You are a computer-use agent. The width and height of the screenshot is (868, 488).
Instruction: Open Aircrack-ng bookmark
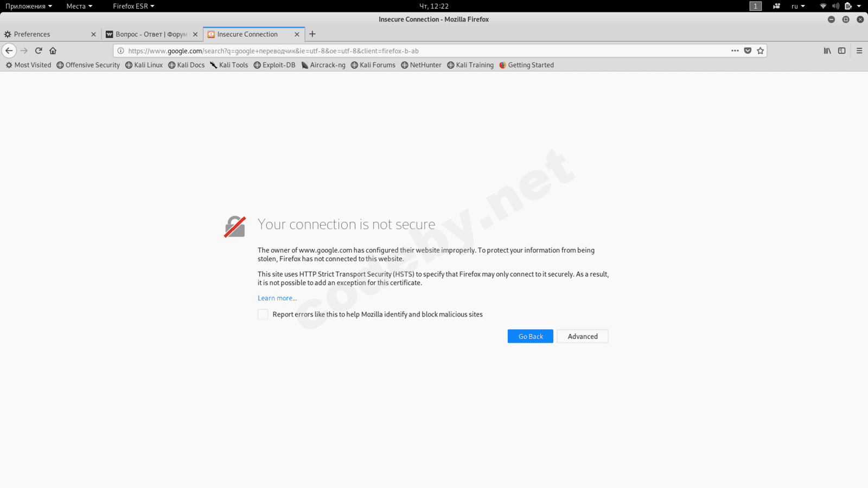[323, 65]
